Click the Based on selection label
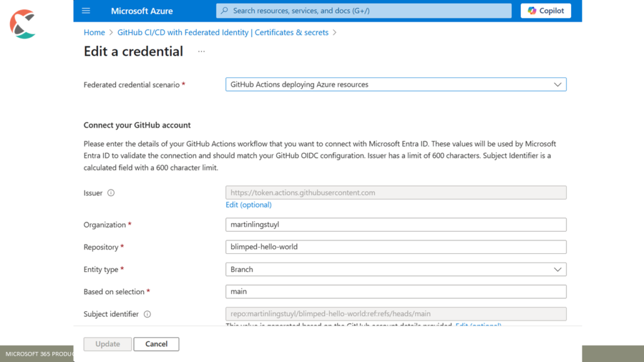The width and height of the screenshot is (644, 362). click(114, 292)
